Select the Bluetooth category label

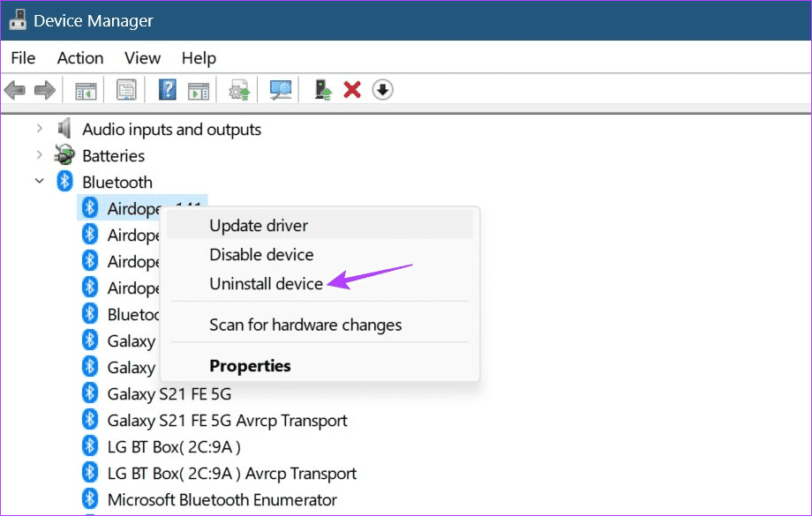click(117, 183)
